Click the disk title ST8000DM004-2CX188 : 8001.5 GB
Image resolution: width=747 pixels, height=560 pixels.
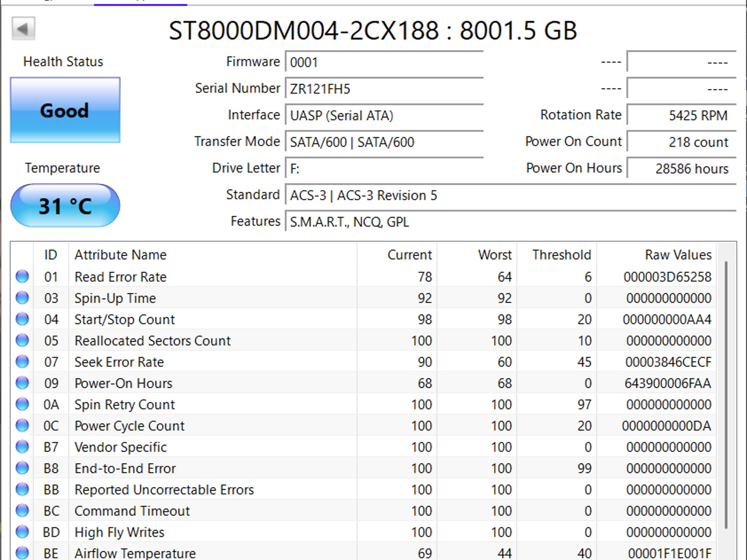pyautogui.click(x=373, y=30)
